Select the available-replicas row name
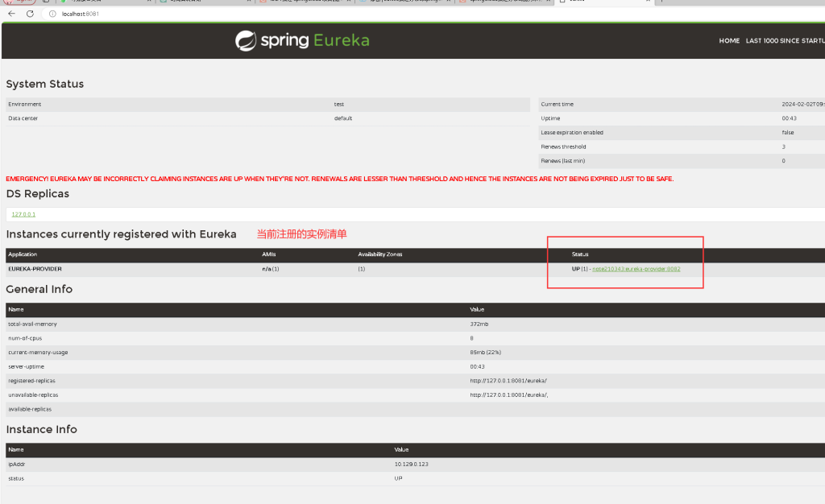This screenshot has height=504, width=825. point(30,410)
